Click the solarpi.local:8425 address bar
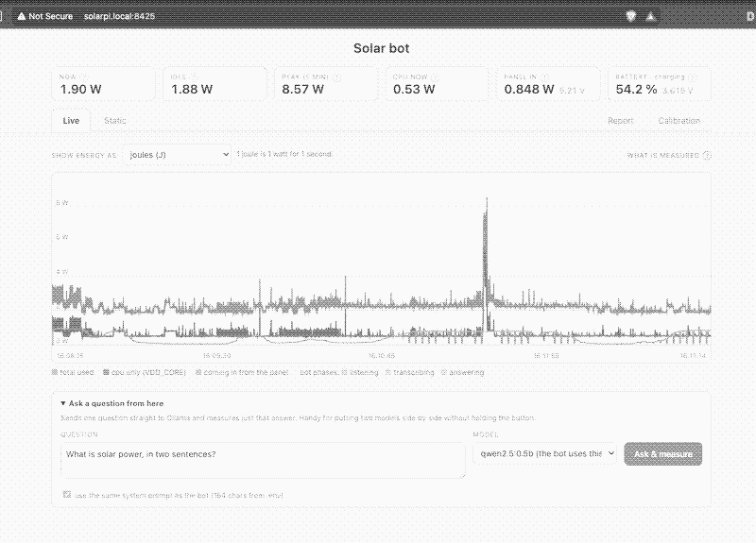Viewport: 756px width, 543px height. 119,16
